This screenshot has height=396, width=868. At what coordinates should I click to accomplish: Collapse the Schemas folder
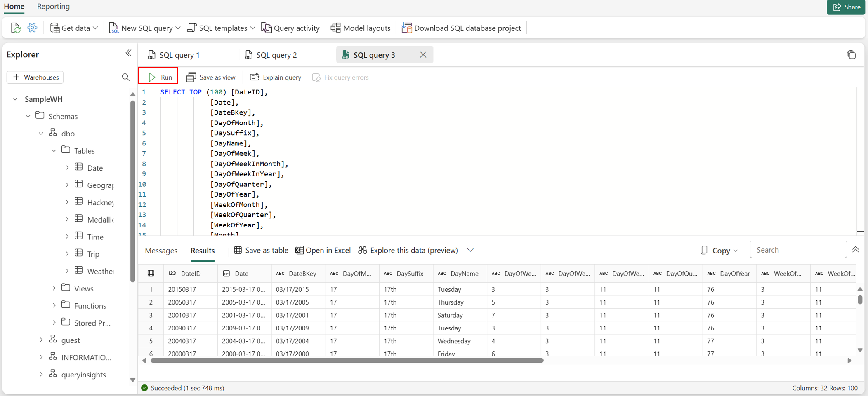(x=28, y=116)
